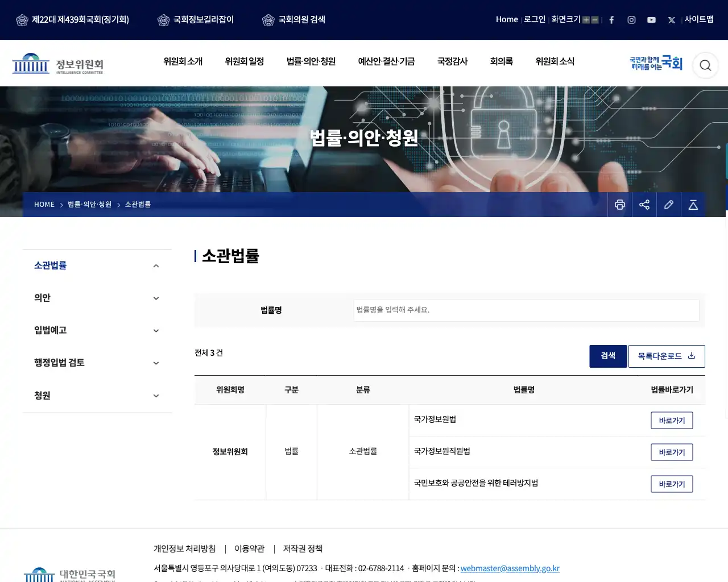
Task: Open the search magnifier button
Action: [705, 65]
